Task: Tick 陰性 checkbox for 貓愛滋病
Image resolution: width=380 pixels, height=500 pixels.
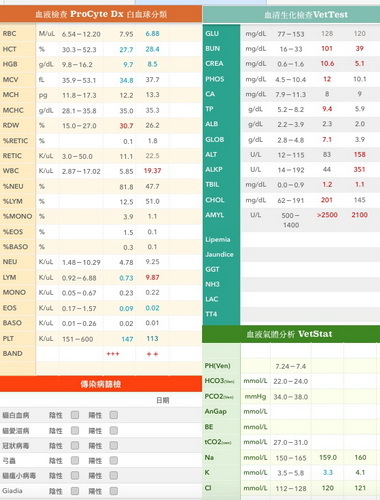Action: [75, 430]
